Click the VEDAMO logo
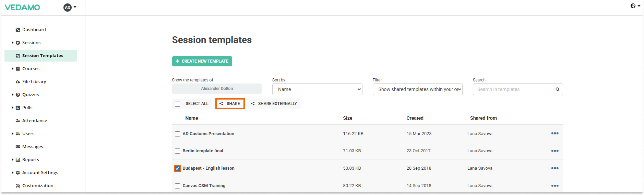This screenshot has height=195, width=644. (x=22, y=7)
